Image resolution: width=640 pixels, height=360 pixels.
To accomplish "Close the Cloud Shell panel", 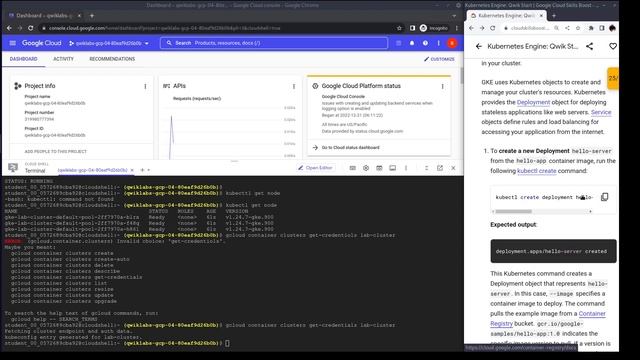I will coord(453,168).
